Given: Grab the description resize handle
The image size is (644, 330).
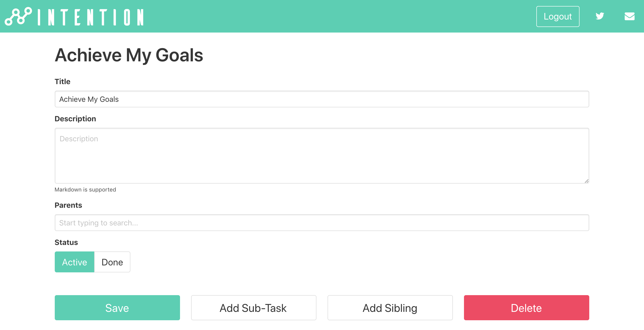Looking at the screenshot, I should coord(586,181).
